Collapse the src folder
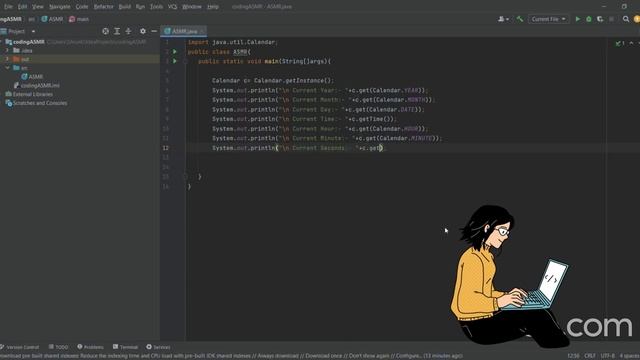 [7, 68]
